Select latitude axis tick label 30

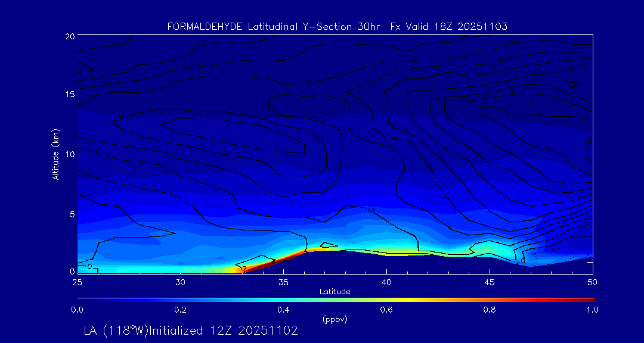point(180,282)
